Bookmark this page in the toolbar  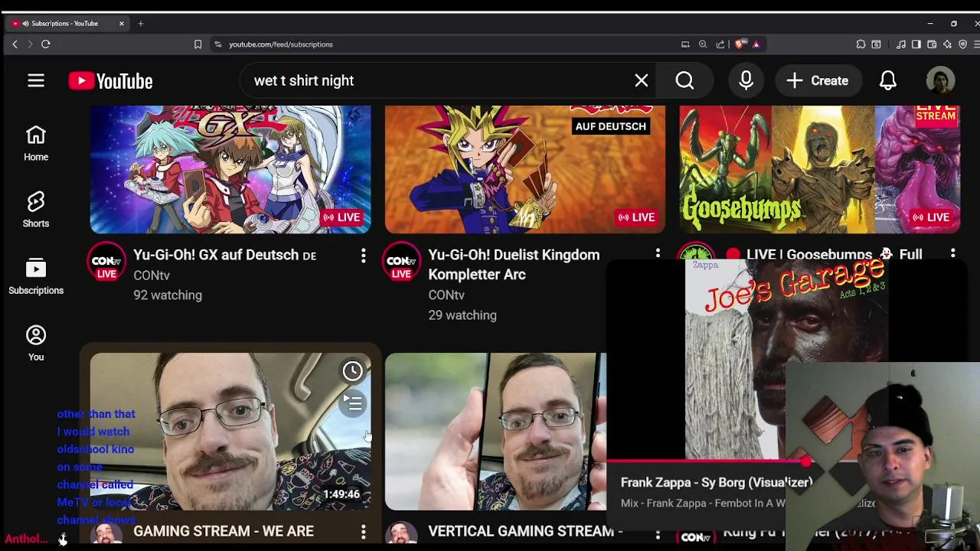click(x=198, y=44)
